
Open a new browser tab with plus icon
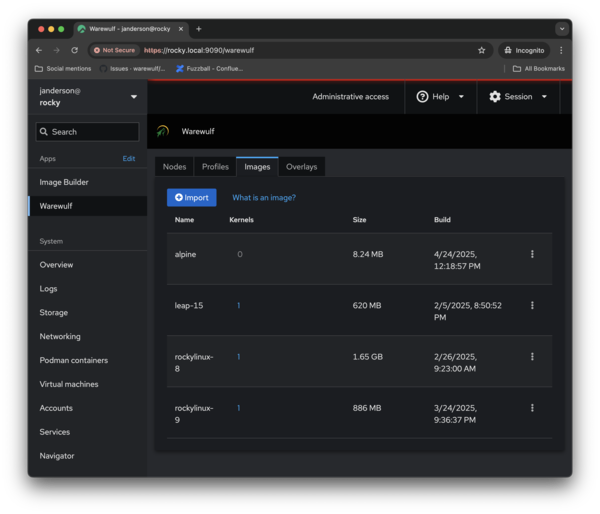point(199,29)
